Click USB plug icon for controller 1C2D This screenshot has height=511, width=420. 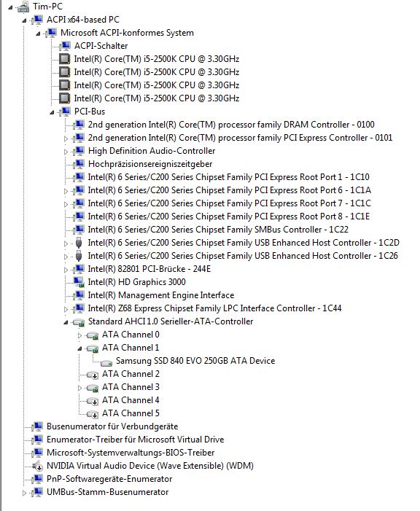(x=79, y=243)
